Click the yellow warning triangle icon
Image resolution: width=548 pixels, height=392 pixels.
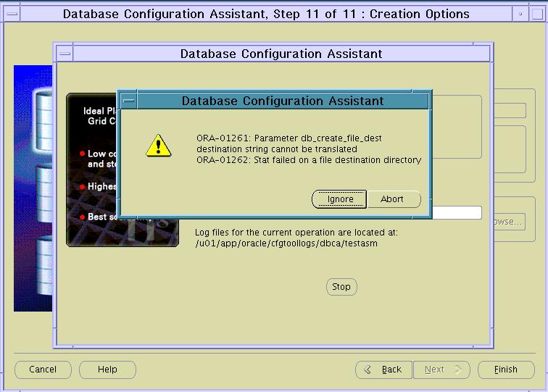[x=158, y=146]
